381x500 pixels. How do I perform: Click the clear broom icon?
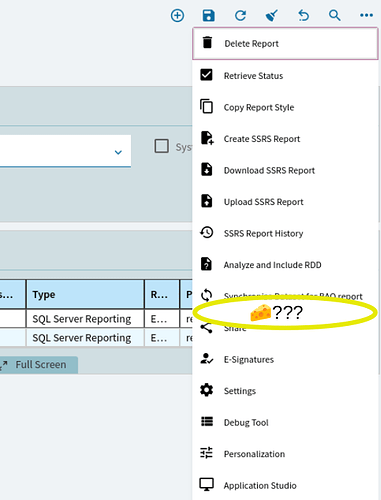(272, 16)
